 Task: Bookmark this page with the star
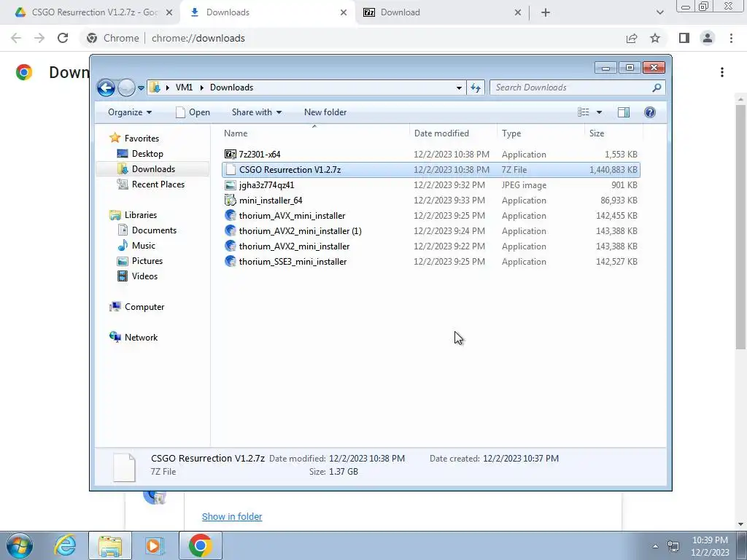point(655,38)
